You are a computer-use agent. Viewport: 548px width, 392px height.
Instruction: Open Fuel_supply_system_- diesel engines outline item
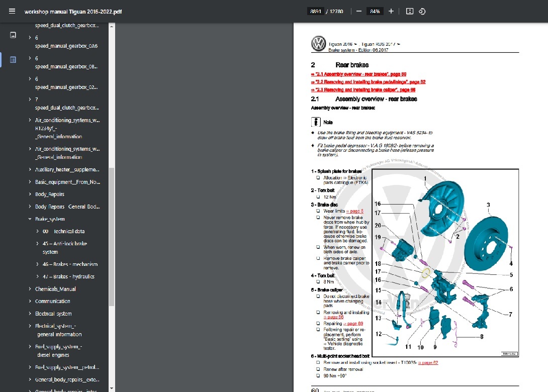point(58,350)
